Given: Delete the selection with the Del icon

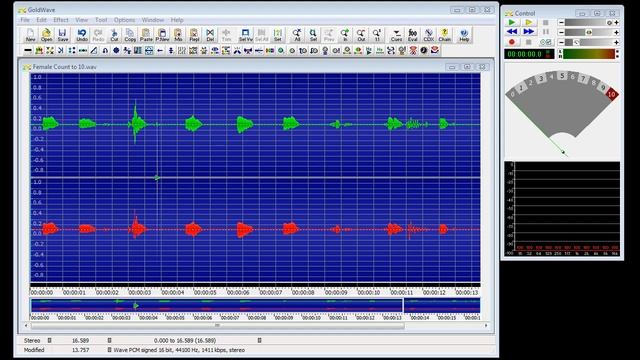Looking at the screenshot, I should tap(210, 35).
